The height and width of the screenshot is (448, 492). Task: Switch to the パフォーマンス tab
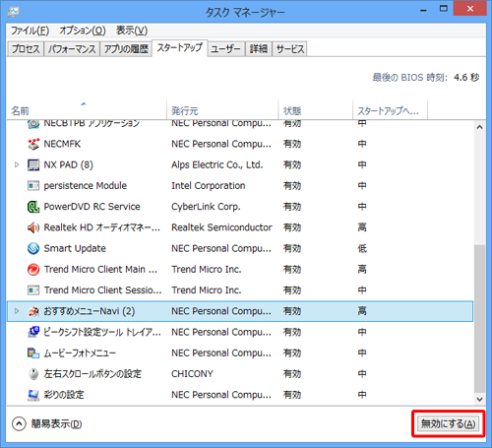click(x=72, y=49)
